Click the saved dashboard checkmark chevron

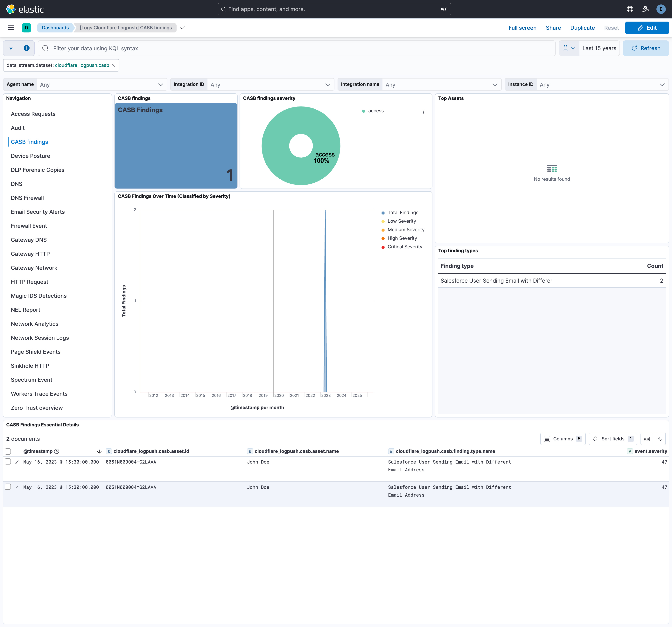coord(183,28)
